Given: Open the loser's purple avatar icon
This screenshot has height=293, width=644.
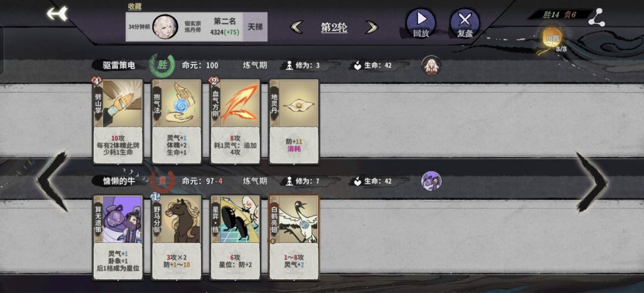Looking at the screenshot, I should (431, 181).
